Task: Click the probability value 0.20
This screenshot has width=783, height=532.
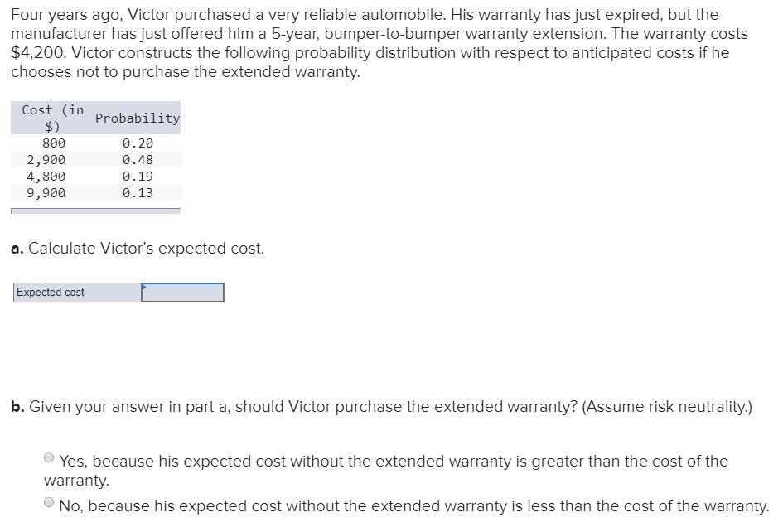Action: (x=138, y=143)
